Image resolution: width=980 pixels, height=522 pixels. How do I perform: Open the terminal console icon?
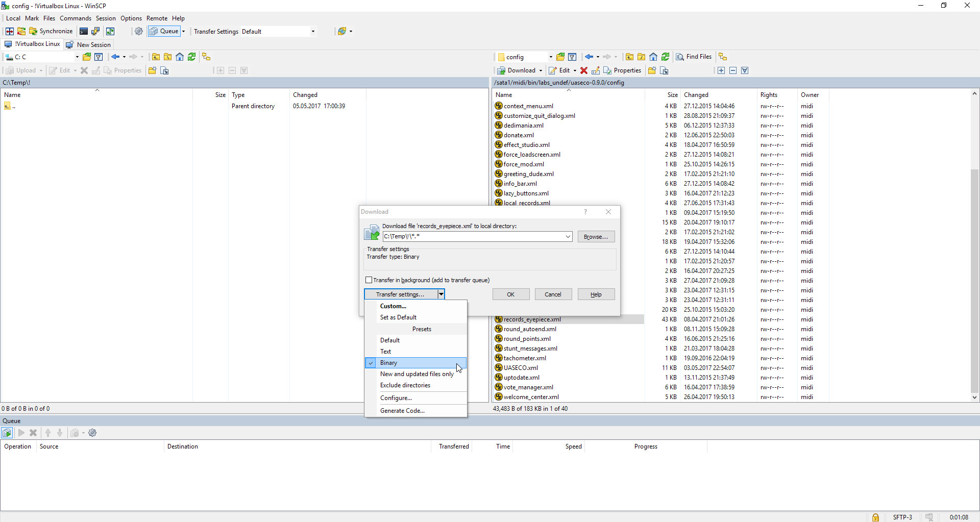click(84, 31)
